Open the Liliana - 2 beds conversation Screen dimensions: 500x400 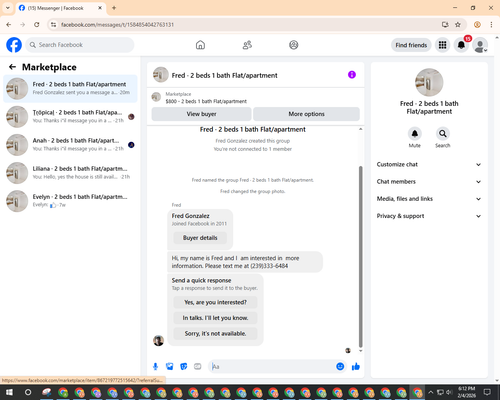click(x=70, y=173)
